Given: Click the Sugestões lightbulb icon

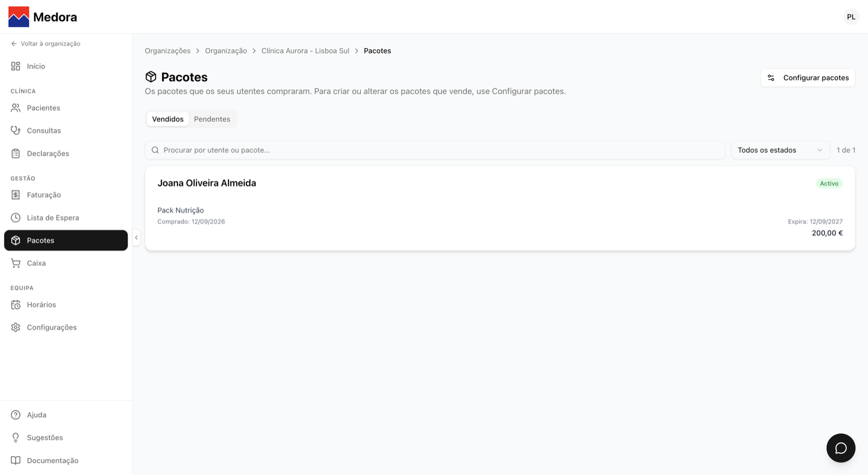Looking at the screenshot, I should click(x=16, y=438).
